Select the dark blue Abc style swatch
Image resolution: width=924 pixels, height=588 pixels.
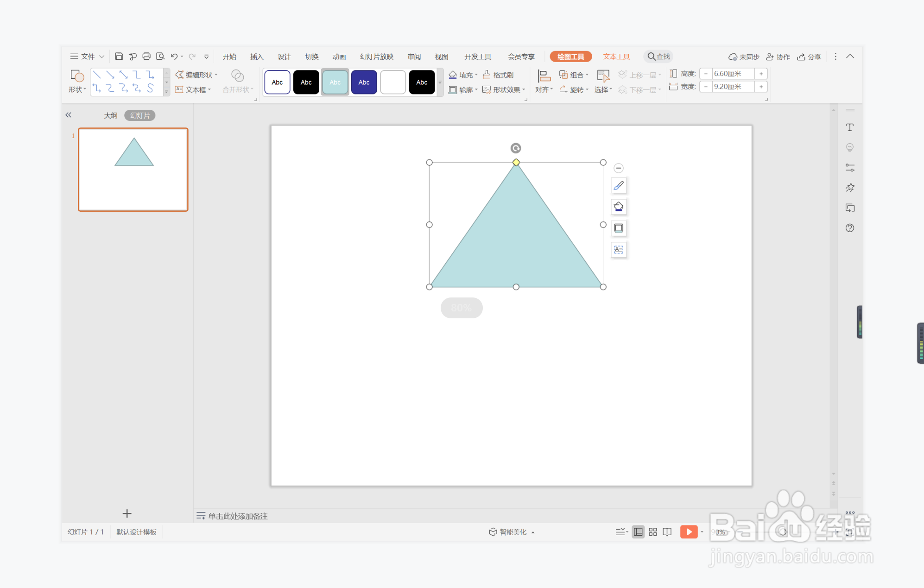(364, 82)
